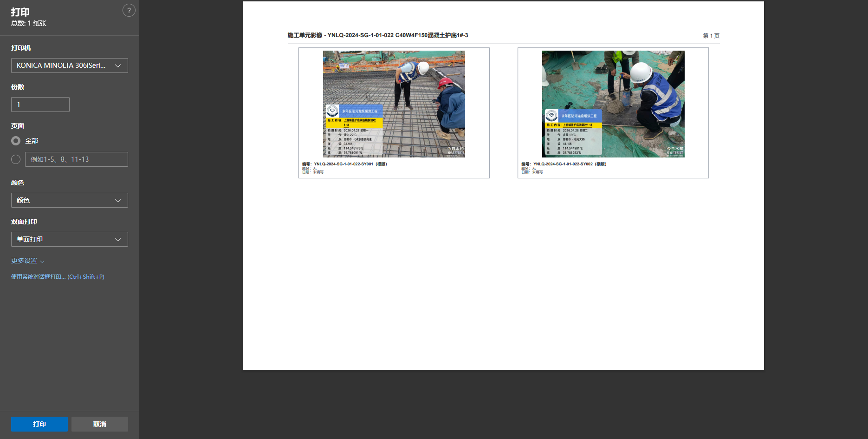Screen dimensions: 868x439
Task: Click the SY001 rebar inspection photo thumbnail
Action: point(394,104)
